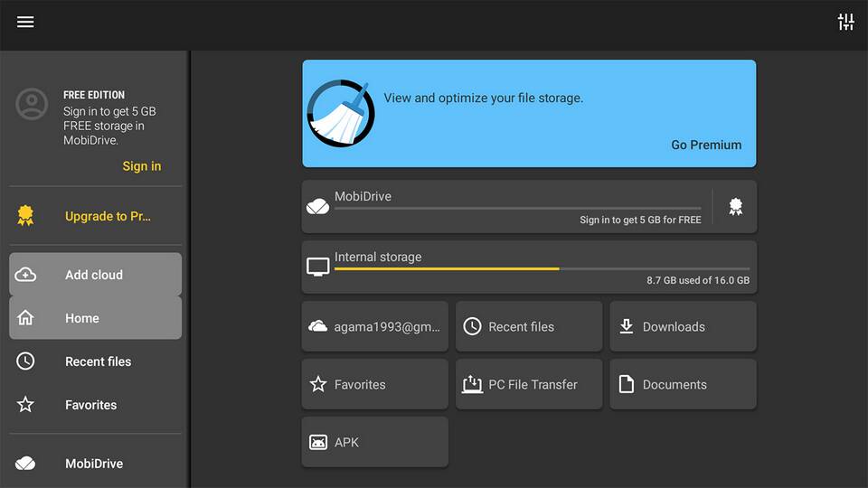
Task: Open the APK tile
Action: (374, 442)
